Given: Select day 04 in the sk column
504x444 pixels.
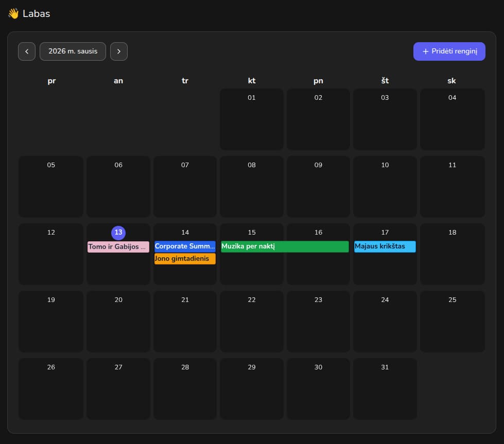Looking at the screenshot, I should click(452, 119).
